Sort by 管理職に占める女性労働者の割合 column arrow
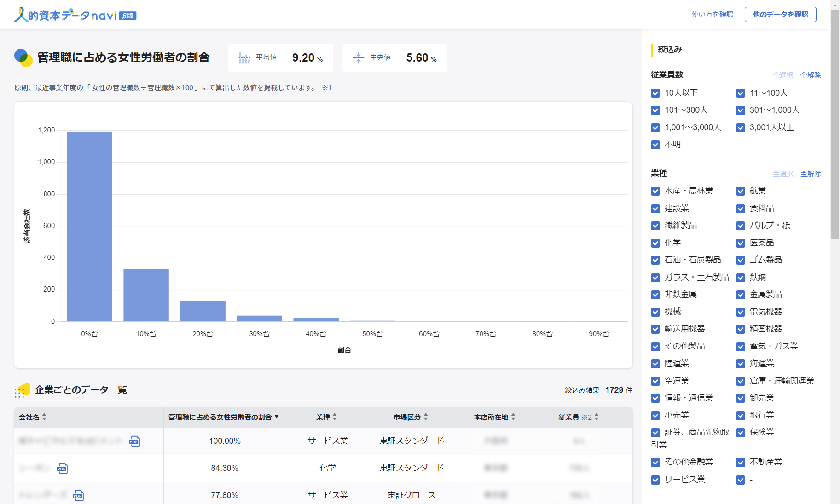The image size is (840, 504). tap(276, 417)
